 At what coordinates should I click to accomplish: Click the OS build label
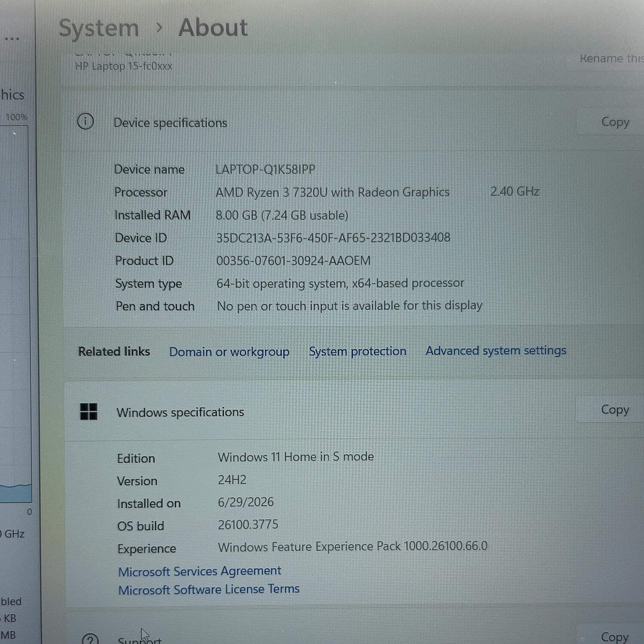click(141, 526)
